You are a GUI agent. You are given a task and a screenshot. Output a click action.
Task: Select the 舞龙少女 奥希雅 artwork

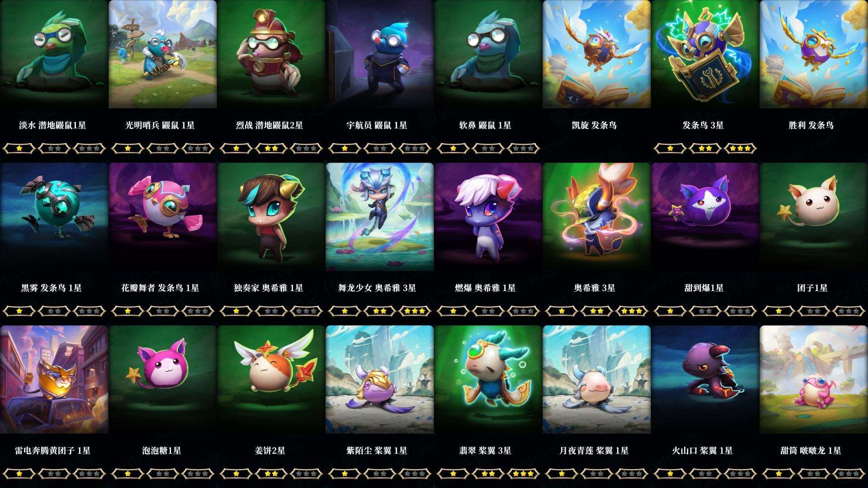coord(380,217)
